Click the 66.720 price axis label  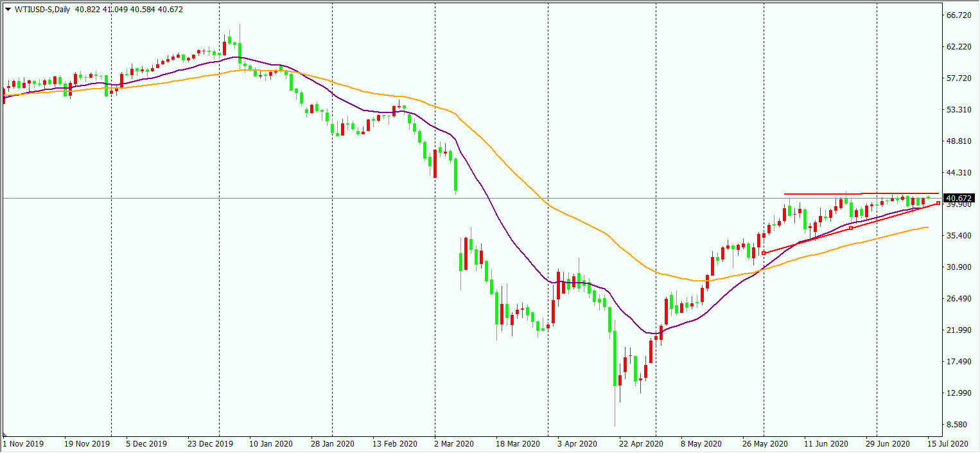click(x=959, y=15)
